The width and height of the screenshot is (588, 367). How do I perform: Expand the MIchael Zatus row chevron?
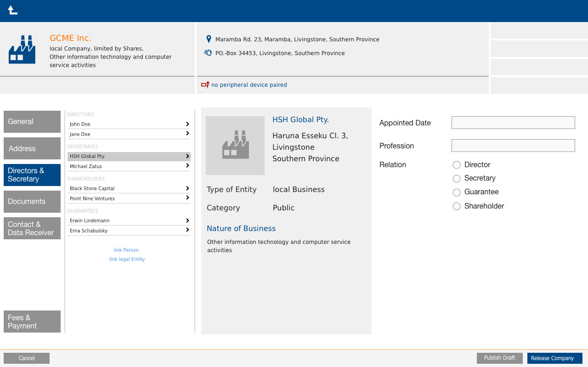point(187,166)
